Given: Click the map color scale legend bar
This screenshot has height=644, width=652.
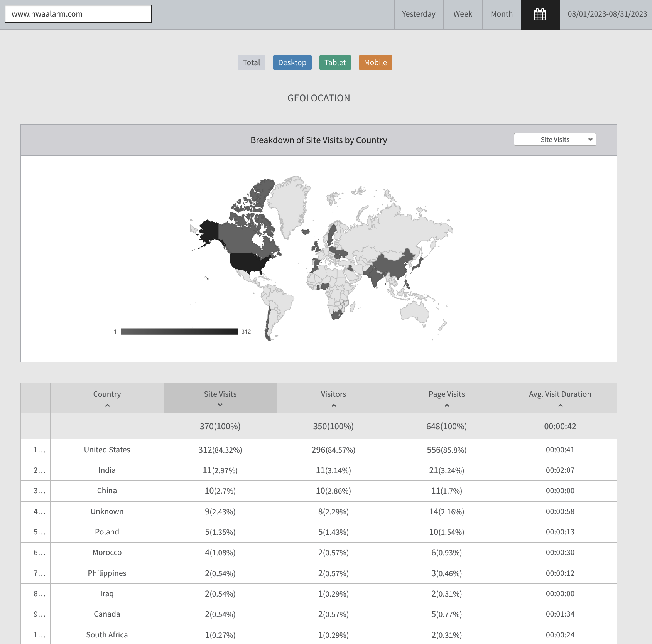Looking at the screenshot, I should pos(179,332).
